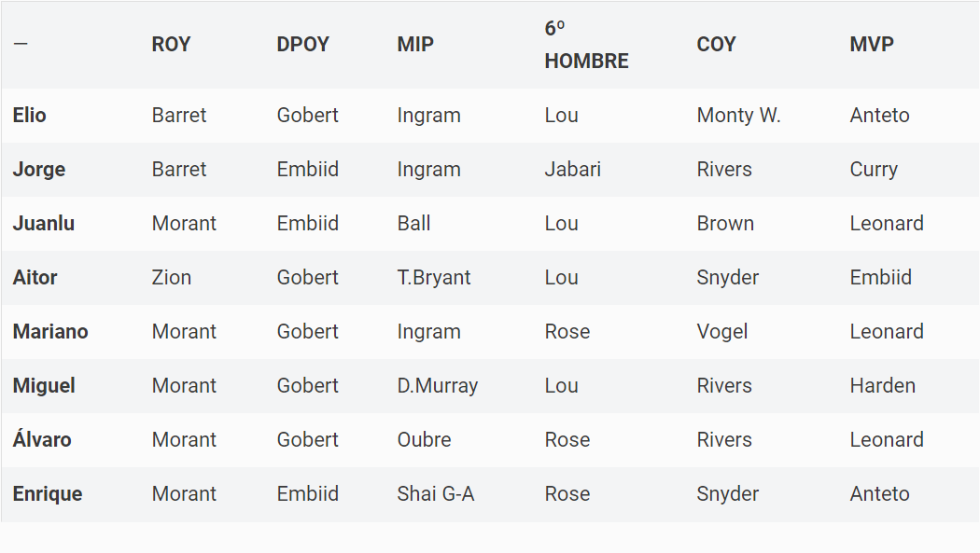980x553 pixels.
Task: Select Miguel's MVP pick Harden
Action: tap(883, 386)
